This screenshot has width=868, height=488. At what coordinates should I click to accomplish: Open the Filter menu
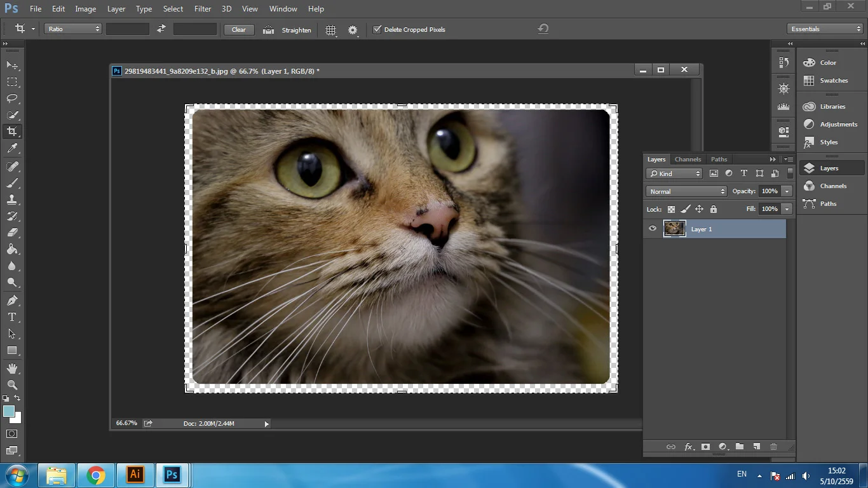203,9
